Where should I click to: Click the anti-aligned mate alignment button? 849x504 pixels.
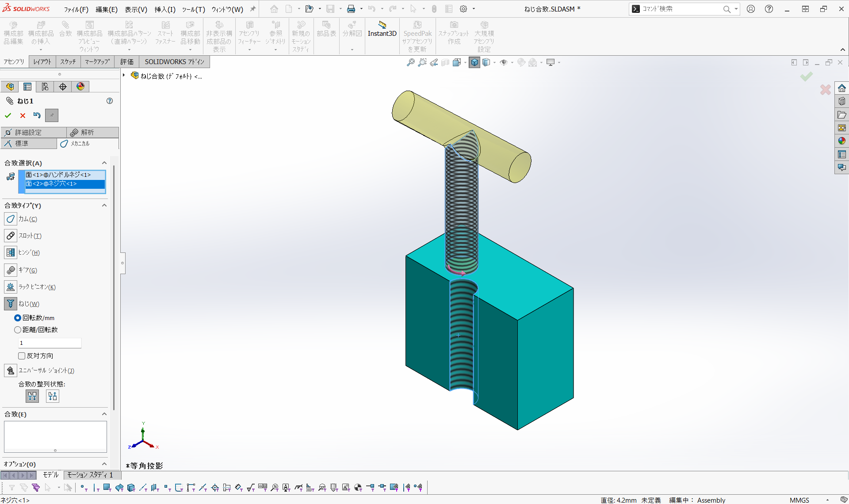point(53,396)
